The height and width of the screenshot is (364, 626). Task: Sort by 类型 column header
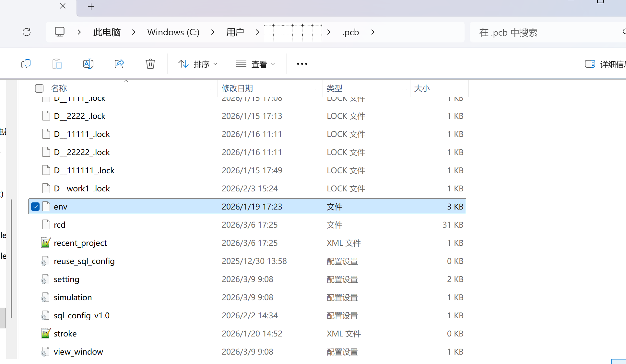coord(335,88)
